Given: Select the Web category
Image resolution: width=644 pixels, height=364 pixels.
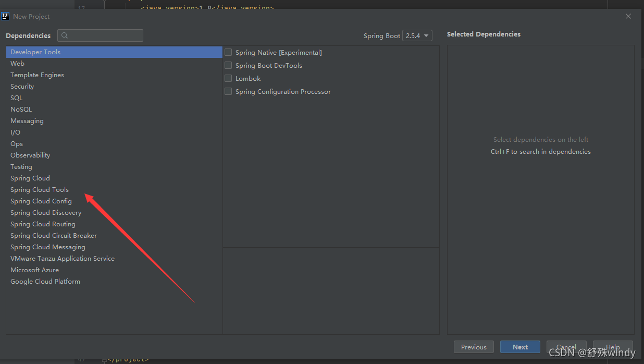Looking at the screenshot, I should pyautogui.click(x=114, y=64).
